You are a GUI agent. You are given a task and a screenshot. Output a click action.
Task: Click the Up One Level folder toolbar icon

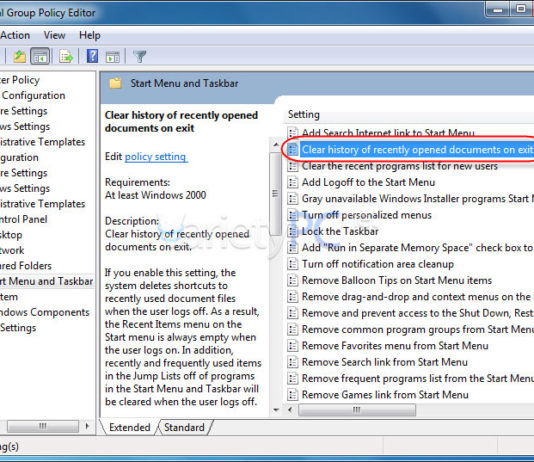(19, 56)
